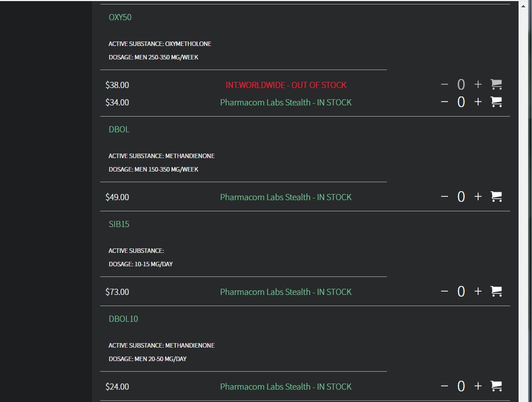Add $34.00 OXY50 Pharmacom option to cart
Viewport: 532px width, 402px height.
(496, 101)
